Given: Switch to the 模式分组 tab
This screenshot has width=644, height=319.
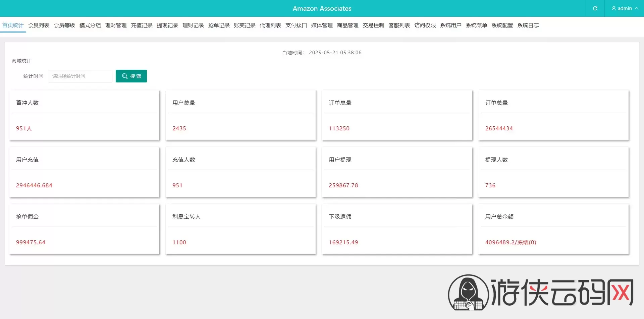Looking at the screenshot, I should (90, 25).
